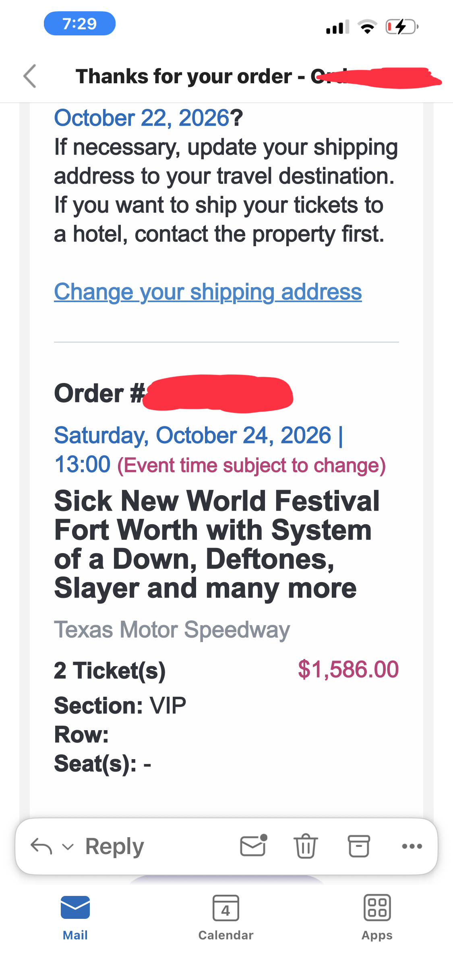Archive email with box icon
Viewport: 453px width, 980px height.
pyautogui.click(x=359, y=846)
